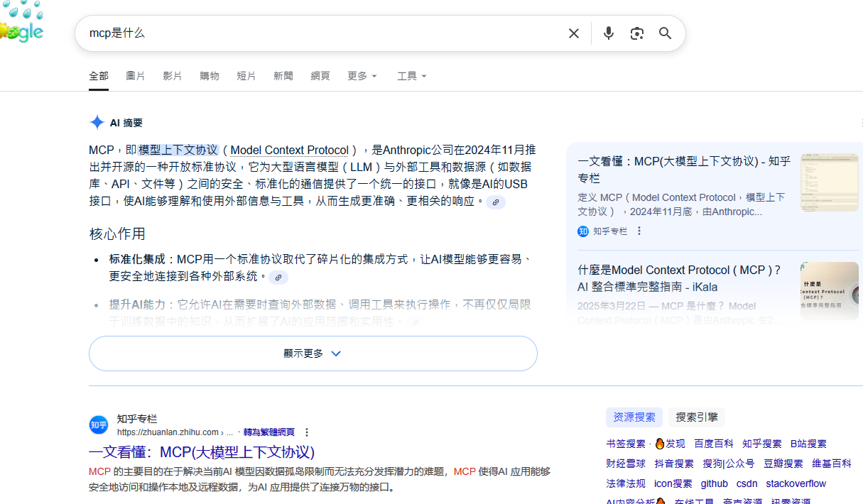Switch to the 短片 tab
The height and width of the screenshot is (504, 863).
click(x=246, y=76)
